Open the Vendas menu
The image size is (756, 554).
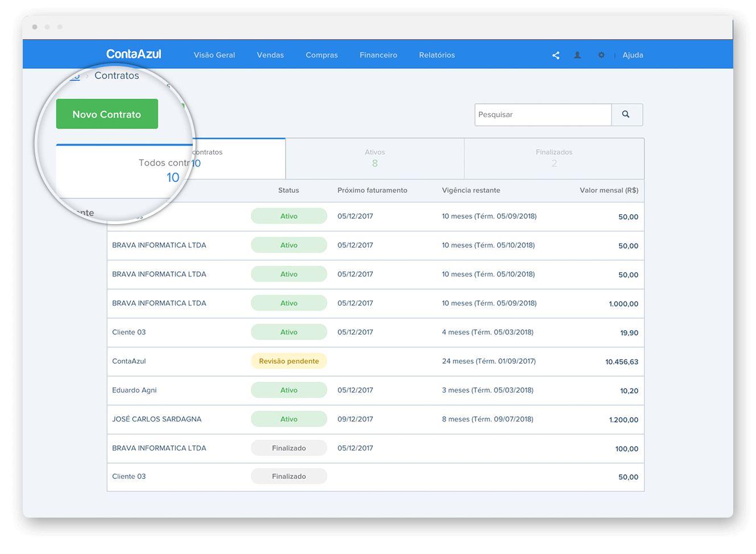[270, 55]
